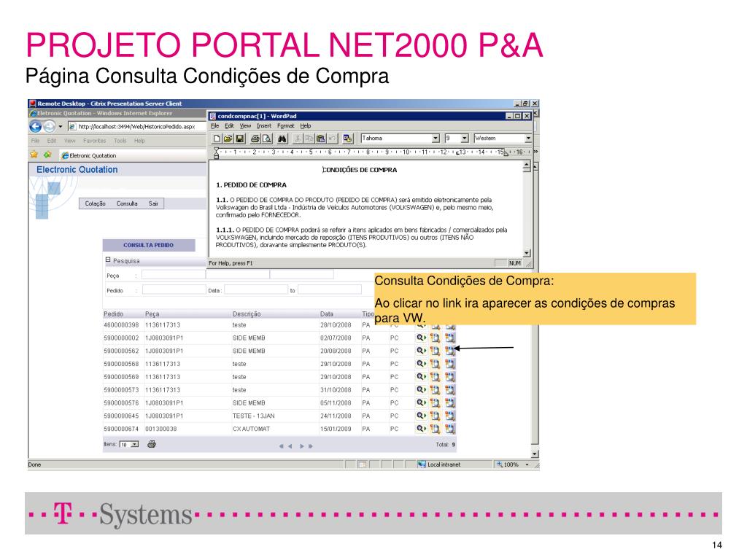The image size is (747, 560).
Task: Open Internet Explorer Tools menu
Action: click(x=120, y=141)
